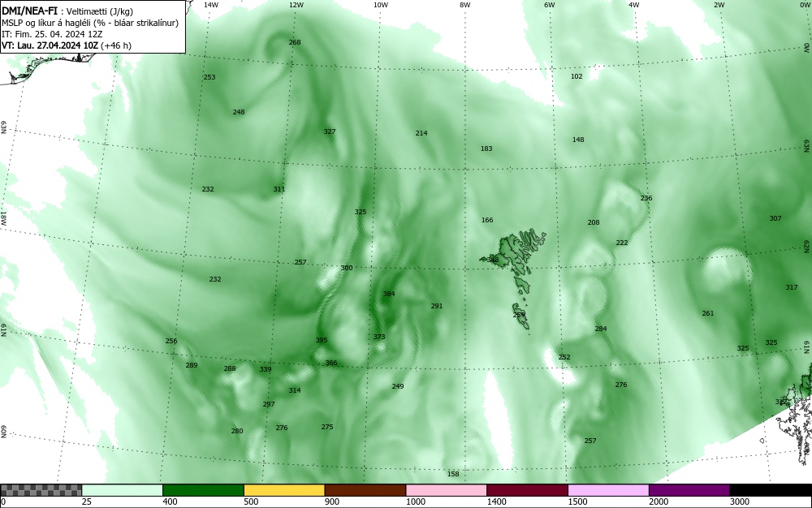Click the map value '307'
812x508 pixels.
click(775, 218)
